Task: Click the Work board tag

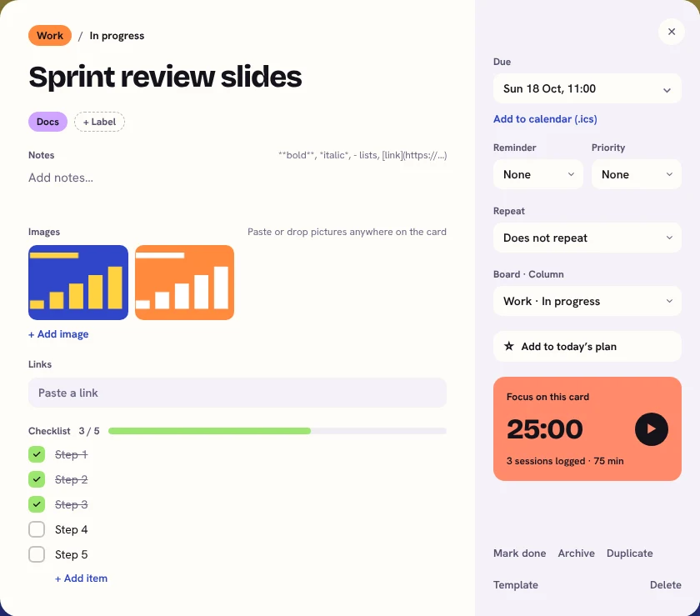Action: tap(50, 36)
